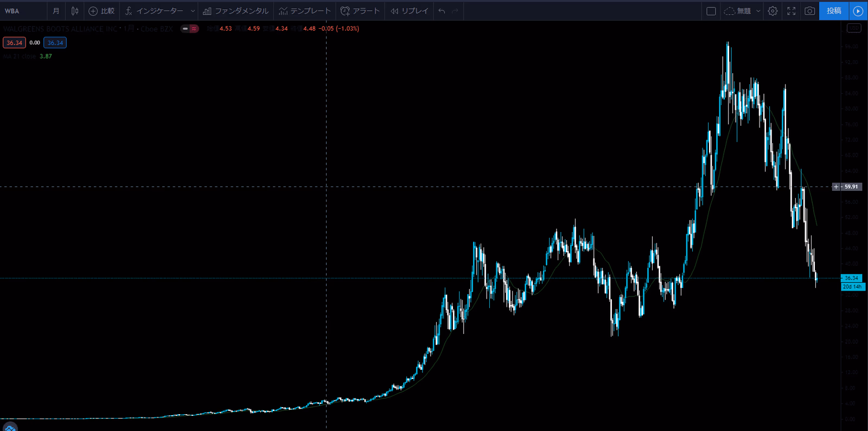
Task: Open the ファンダメンタル menu
Action: [235, 11]
